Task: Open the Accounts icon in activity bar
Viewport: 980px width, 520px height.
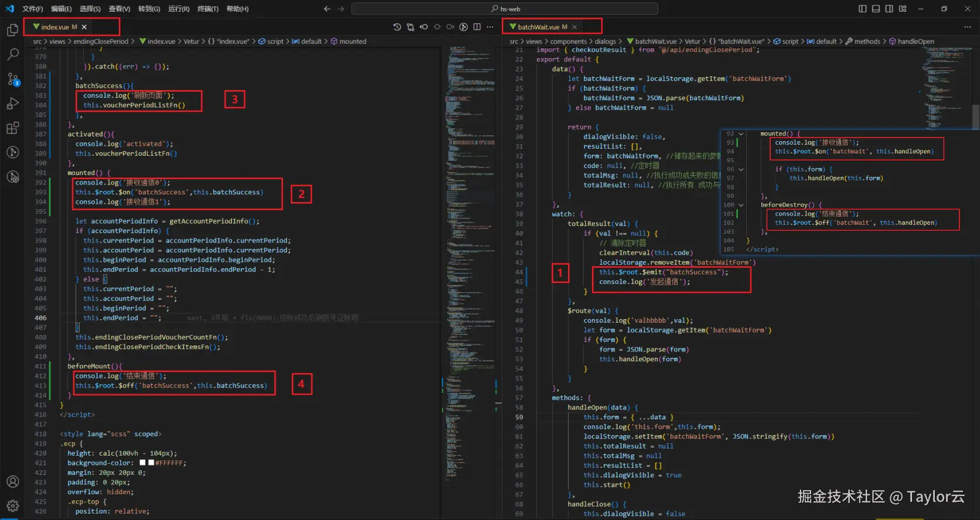Action: (12, 481)
